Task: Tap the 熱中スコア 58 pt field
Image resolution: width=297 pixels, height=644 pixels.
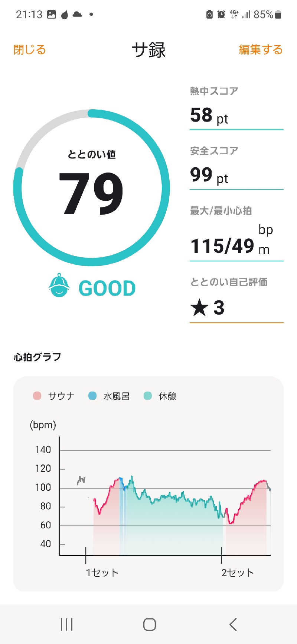Action: click(x=236, y=108)
